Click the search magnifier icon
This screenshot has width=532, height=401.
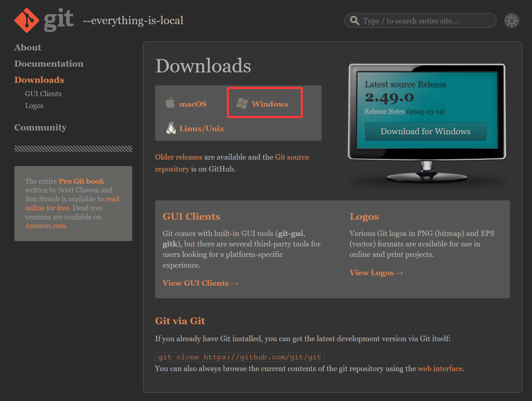355,21
